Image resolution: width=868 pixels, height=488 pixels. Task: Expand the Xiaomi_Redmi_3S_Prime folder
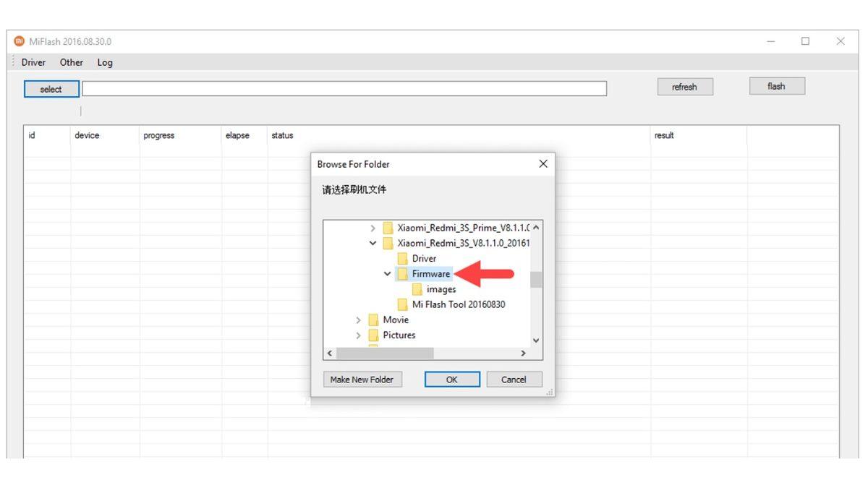[x=373, y=228]
